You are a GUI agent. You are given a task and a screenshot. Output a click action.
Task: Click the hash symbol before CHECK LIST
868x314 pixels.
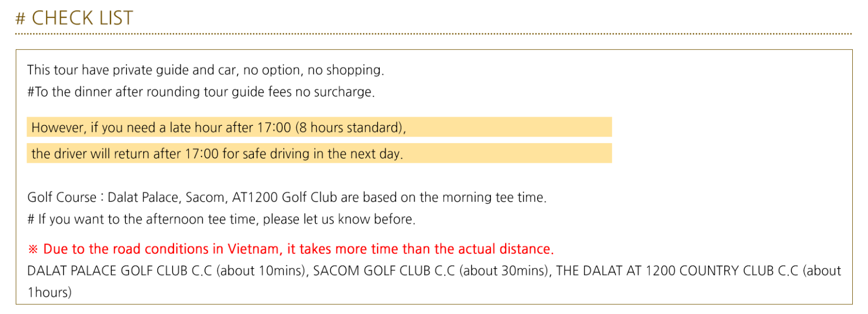pyautogui.click(x=21, y=19)
